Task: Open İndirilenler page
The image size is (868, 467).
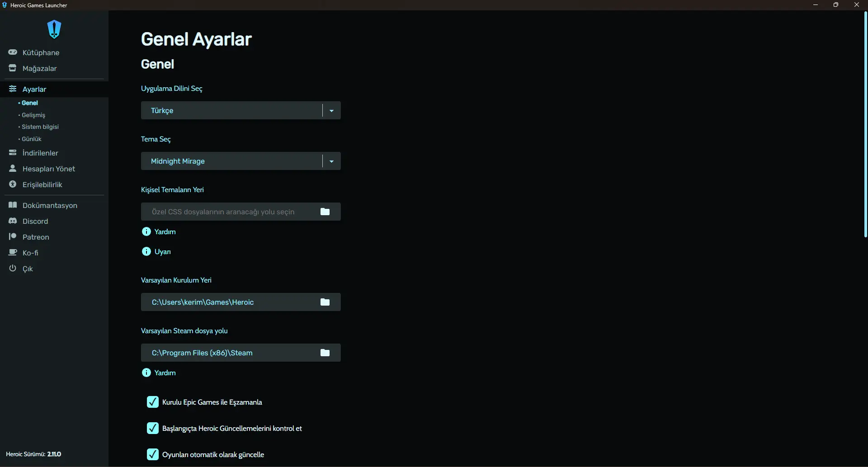Action: tap(54, 153)
